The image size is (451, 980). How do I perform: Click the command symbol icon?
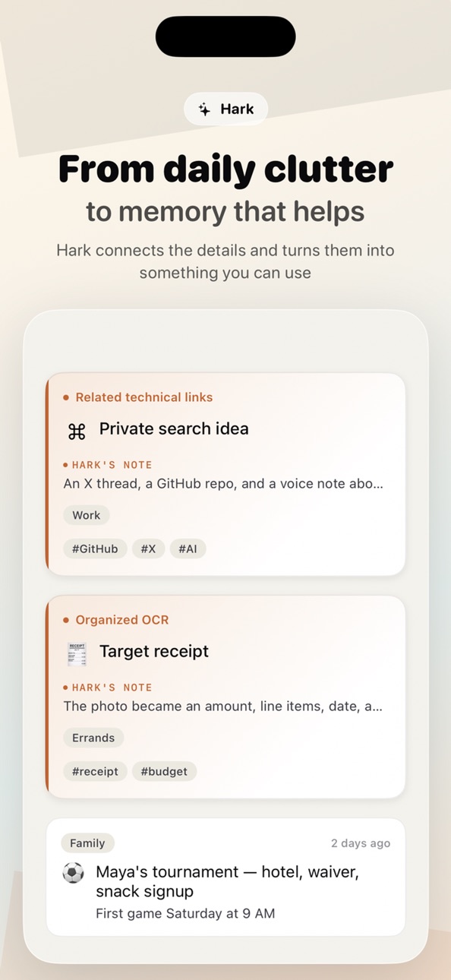pyautogui.click(x=77, y=432)
